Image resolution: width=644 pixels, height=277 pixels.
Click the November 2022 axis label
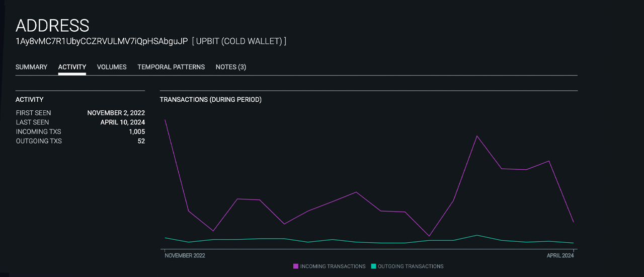[x=185, y=255]
